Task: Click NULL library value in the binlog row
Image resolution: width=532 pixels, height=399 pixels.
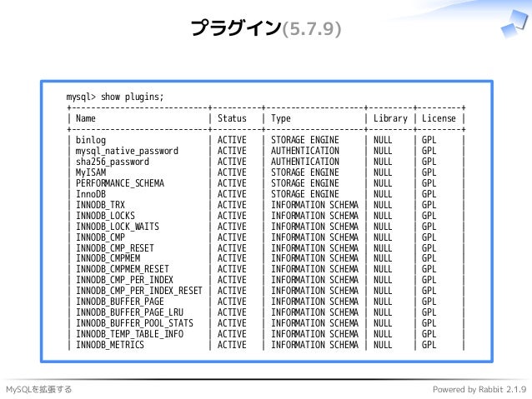Action: point(383,140)
